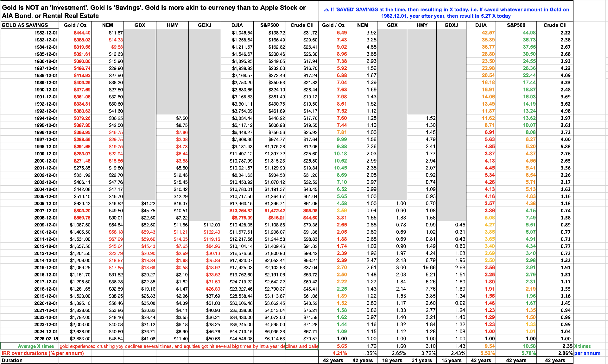Viewport: 608px width, 364px height.
Task: Click the Duration row label cell
Action: click(12, 361)
